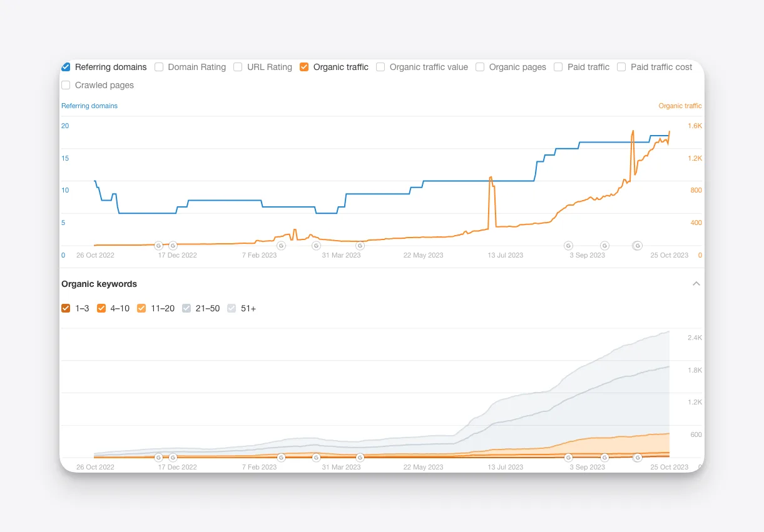The image size is (764, 532).
Task: Toggle the 4–10 keyword position filter
Action: [101, 308]
